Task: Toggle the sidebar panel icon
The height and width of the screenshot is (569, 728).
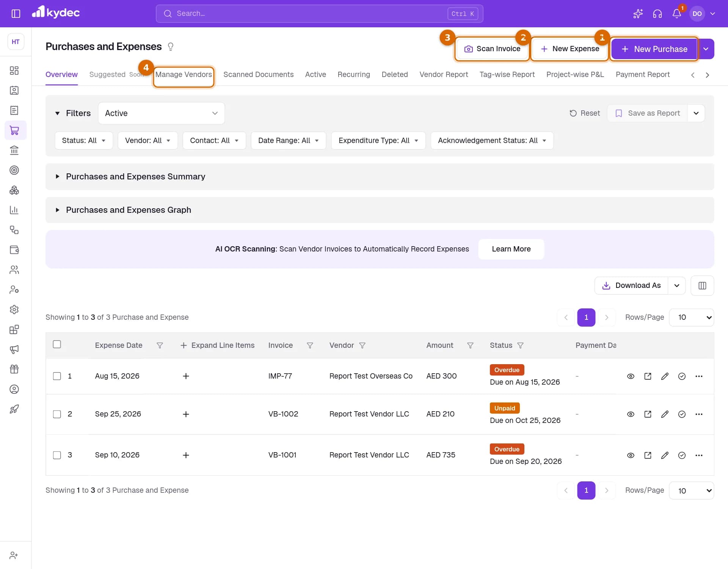Action: pyautogui.click(x=16, y=14)
